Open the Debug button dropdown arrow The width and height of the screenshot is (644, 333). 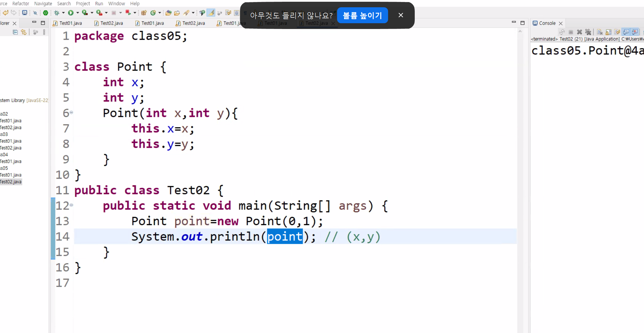pos(63,13)
